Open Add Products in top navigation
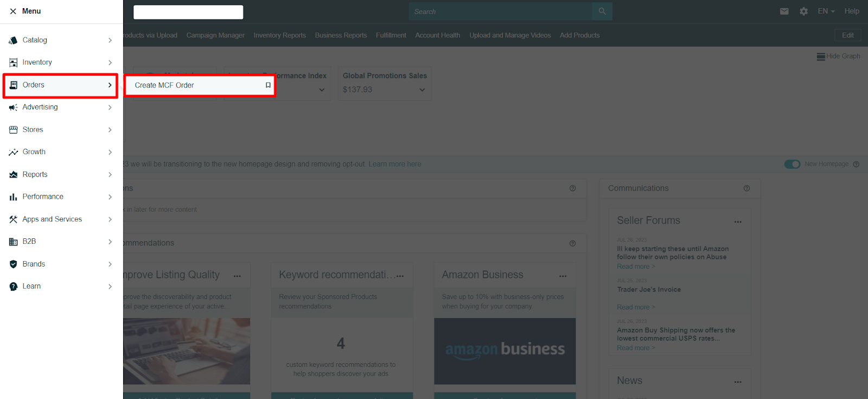Image resolution: width=868 pixels, height=399 pixels. point(580,35)
